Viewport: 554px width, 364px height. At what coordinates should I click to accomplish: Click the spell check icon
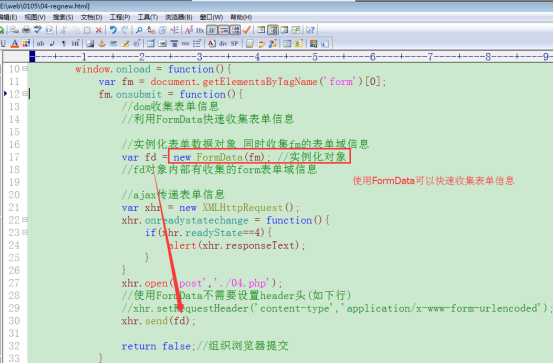(38, 30)
